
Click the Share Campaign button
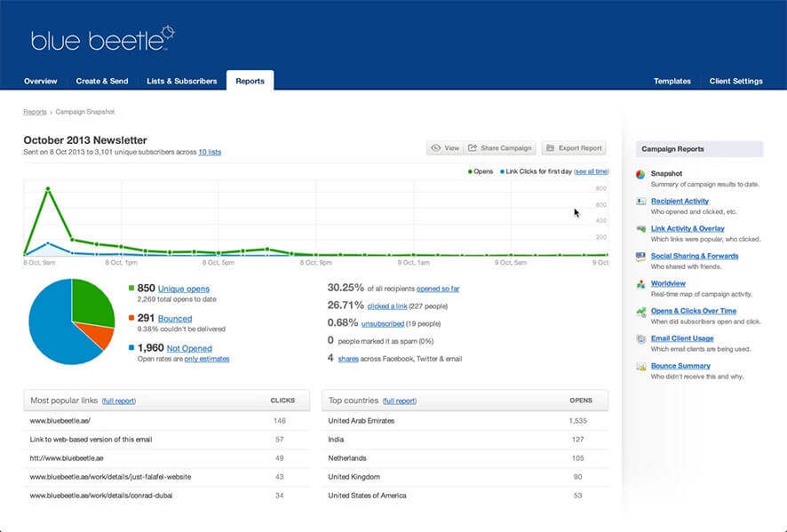point(500,148)
